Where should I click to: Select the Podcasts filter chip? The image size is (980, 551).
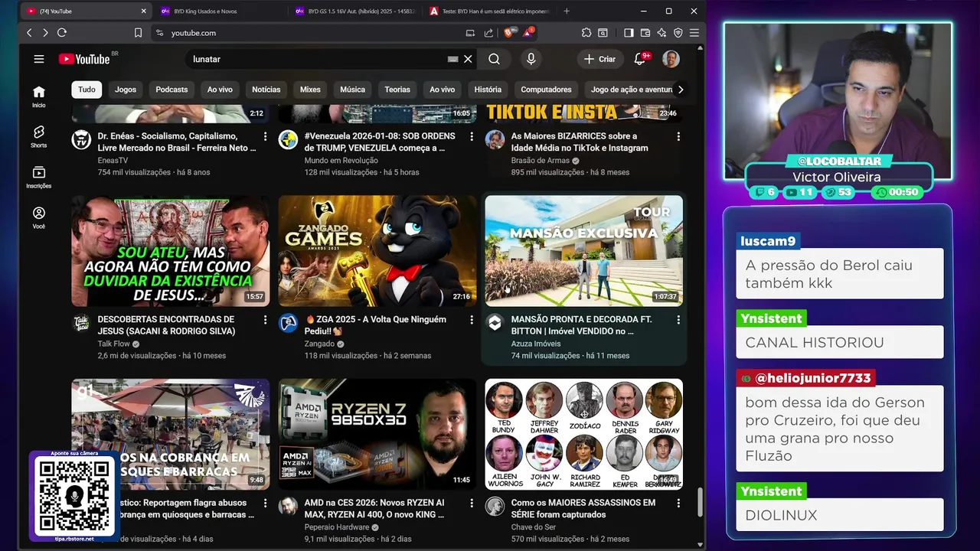(171, 90)
